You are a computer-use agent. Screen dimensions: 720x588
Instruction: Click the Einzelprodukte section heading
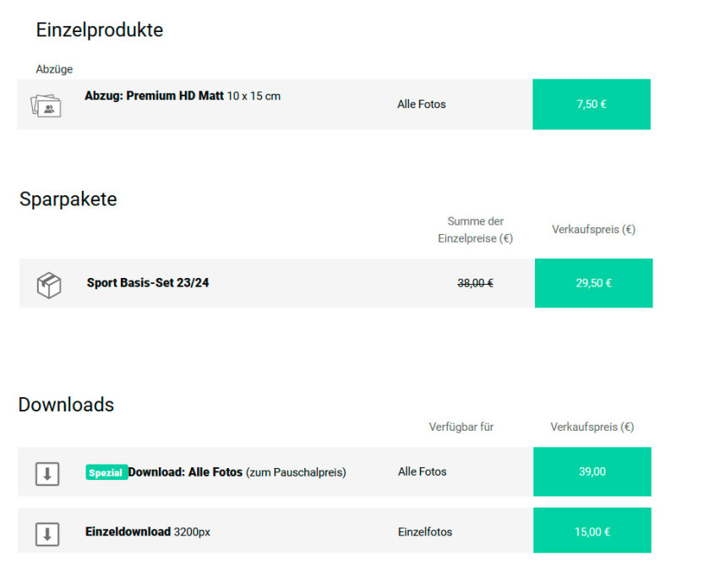point(99,30)
